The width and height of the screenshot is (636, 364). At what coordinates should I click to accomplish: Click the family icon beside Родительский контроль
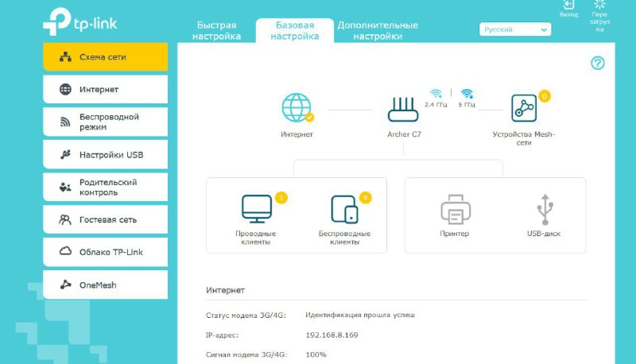(65, 187)
